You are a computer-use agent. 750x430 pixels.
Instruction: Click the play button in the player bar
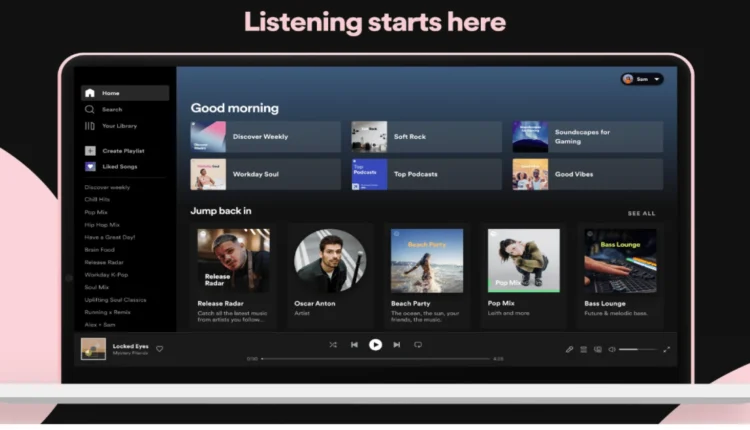375,345
